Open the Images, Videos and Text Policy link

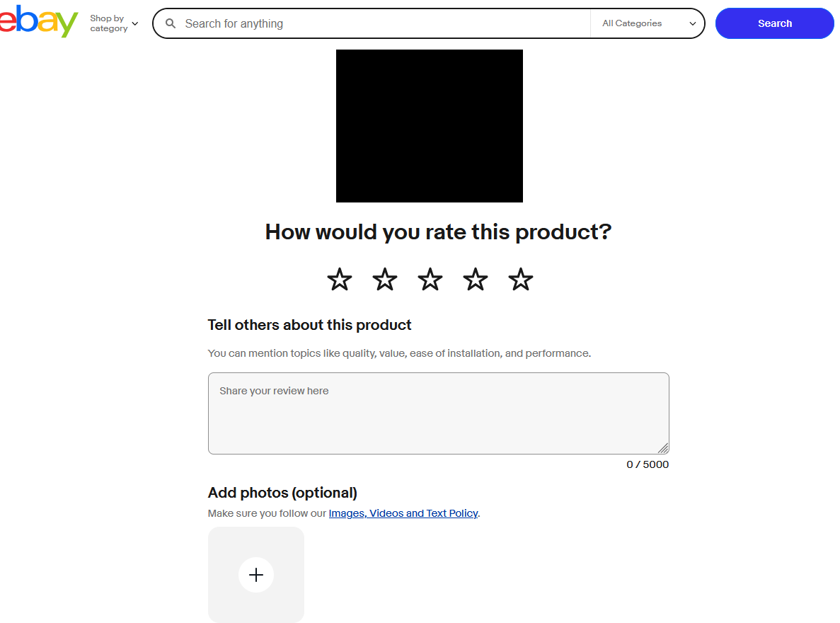[x=403, y=513]
